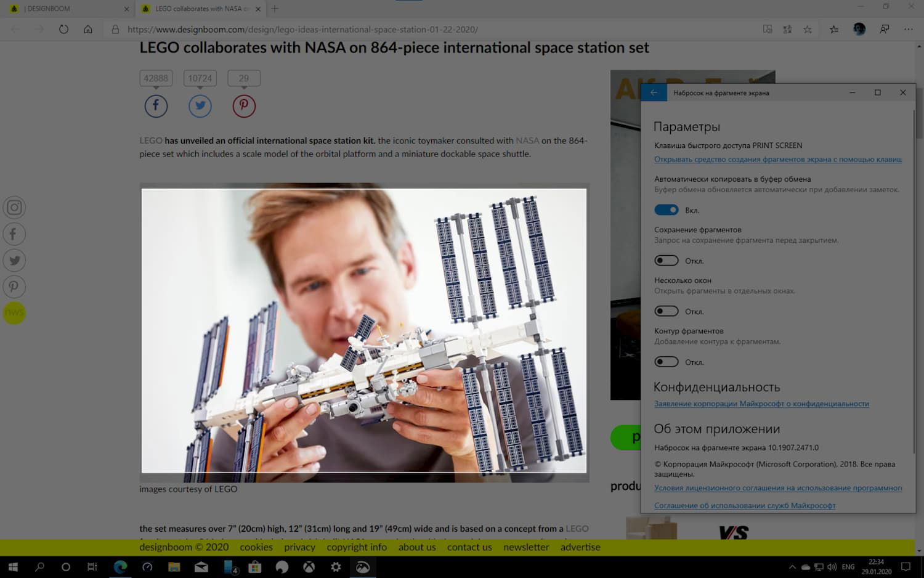
Task: Open Xbox app from the taskbar
Action: pyautogui.click(x=309, y=567)
